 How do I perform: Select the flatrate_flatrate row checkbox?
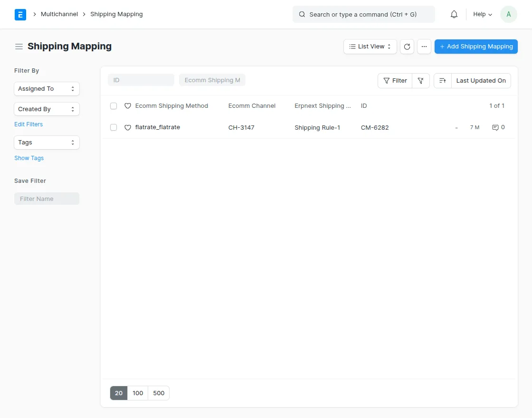click(113, 127)
